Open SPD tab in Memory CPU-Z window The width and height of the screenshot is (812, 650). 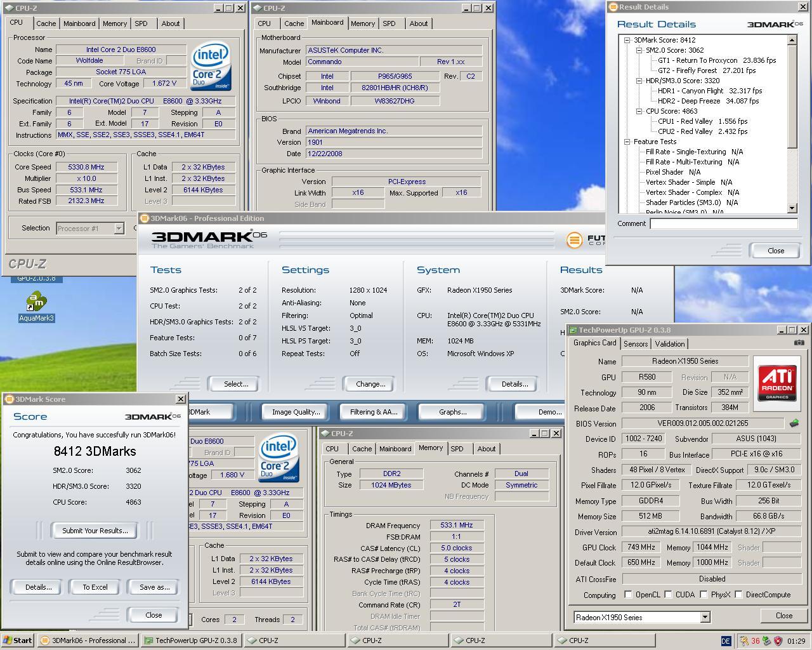(x=457, y=449)
